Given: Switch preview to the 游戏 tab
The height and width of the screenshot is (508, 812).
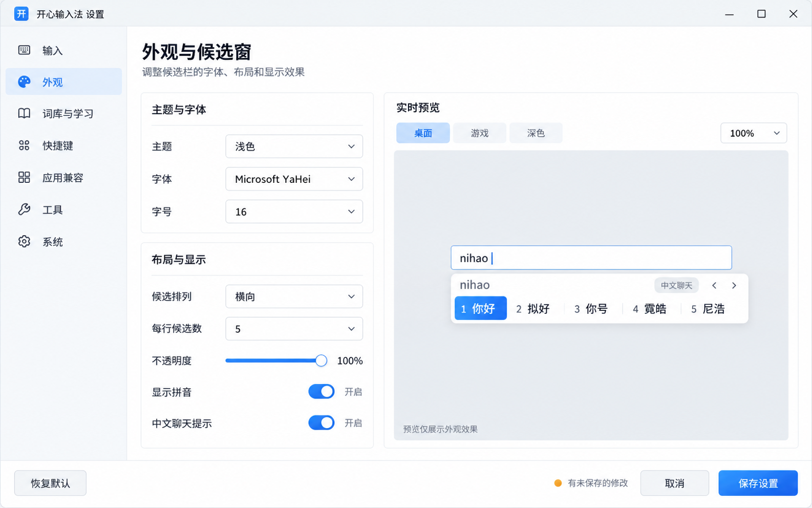Looking at the screenshot, I should 480,133.
